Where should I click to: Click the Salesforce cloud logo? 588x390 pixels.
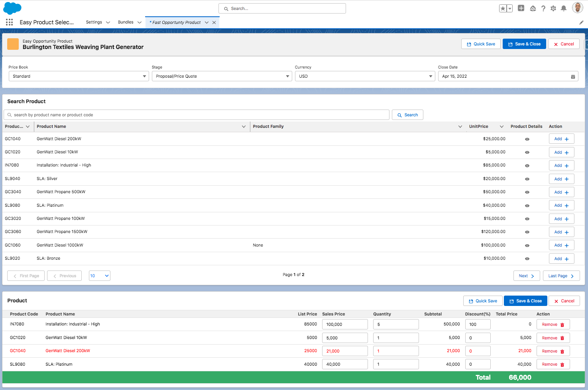12,8
